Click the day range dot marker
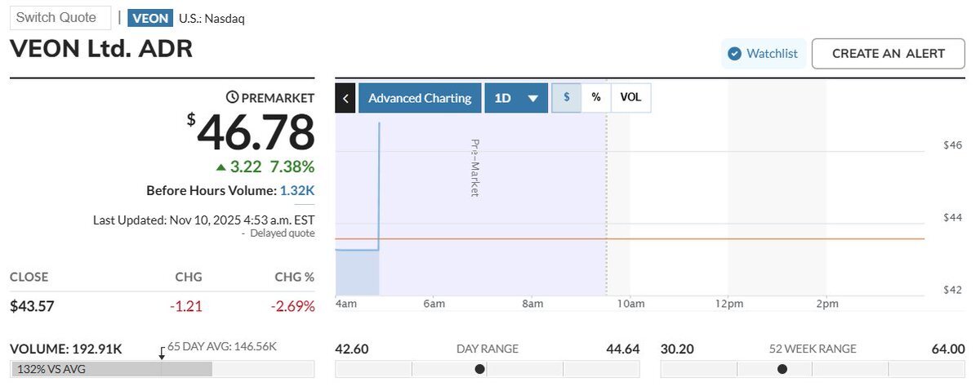Screen dimensions: 980x391 pos(479,369)
